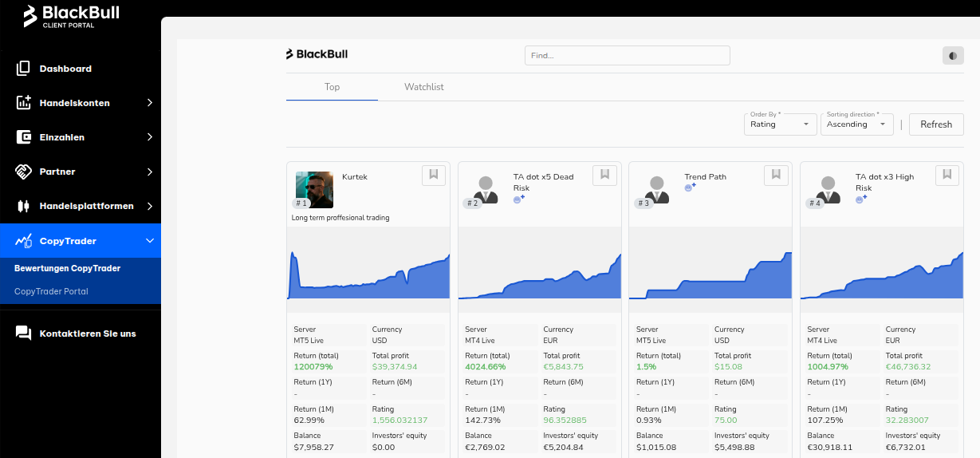Click Kurtek's performance chart
This screenshot has height=458, width=980.
click(368, 270)
